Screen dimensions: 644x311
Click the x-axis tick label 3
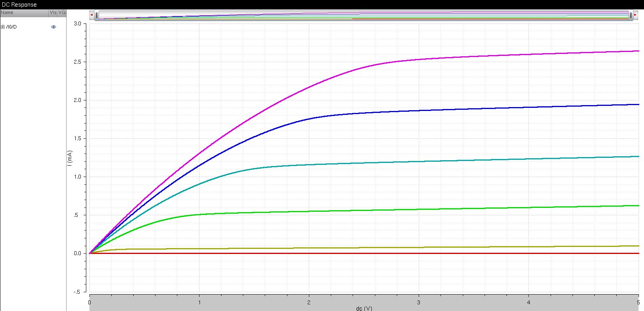click(419, 302)
